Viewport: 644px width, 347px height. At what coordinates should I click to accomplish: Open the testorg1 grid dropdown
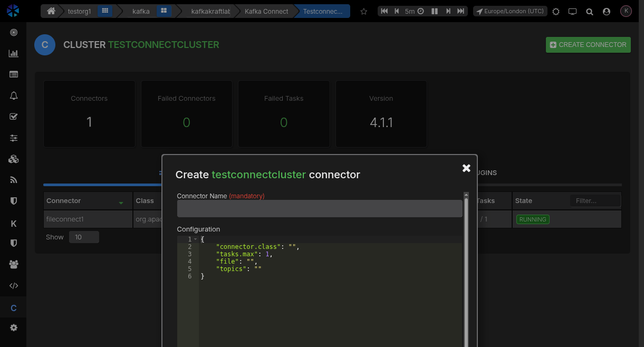click(x=105, y=11)
